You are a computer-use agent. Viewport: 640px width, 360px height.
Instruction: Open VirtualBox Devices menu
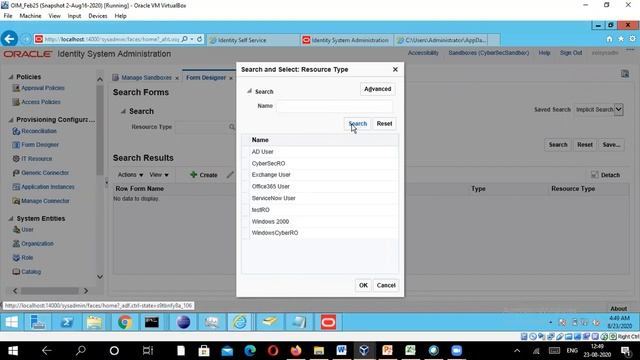[98, 16]
